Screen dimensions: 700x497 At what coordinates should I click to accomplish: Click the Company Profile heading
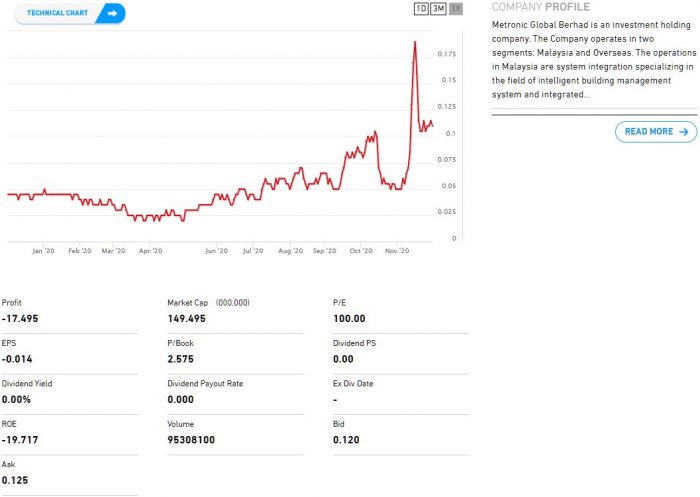click(541, 7)
